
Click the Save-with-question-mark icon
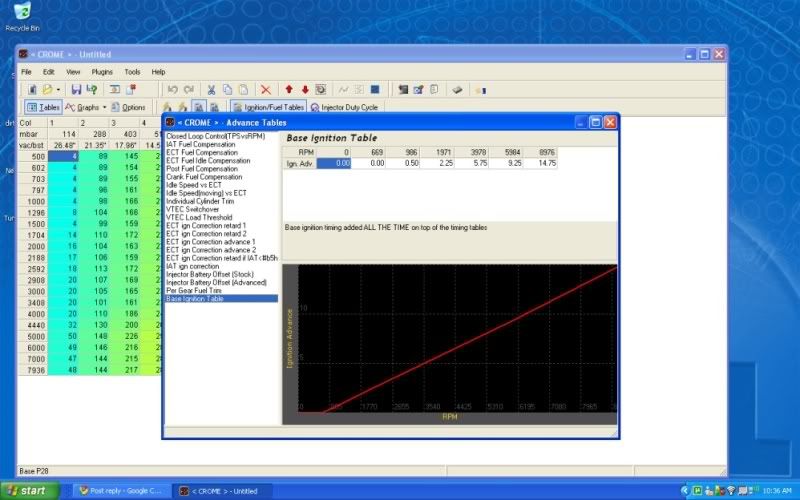92,90
